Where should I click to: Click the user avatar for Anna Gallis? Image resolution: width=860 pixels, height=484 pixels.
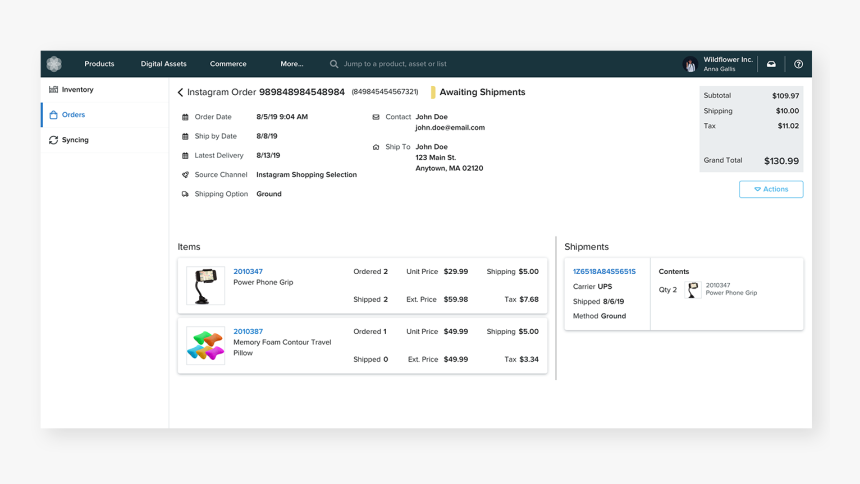click(x=690, y=64)
